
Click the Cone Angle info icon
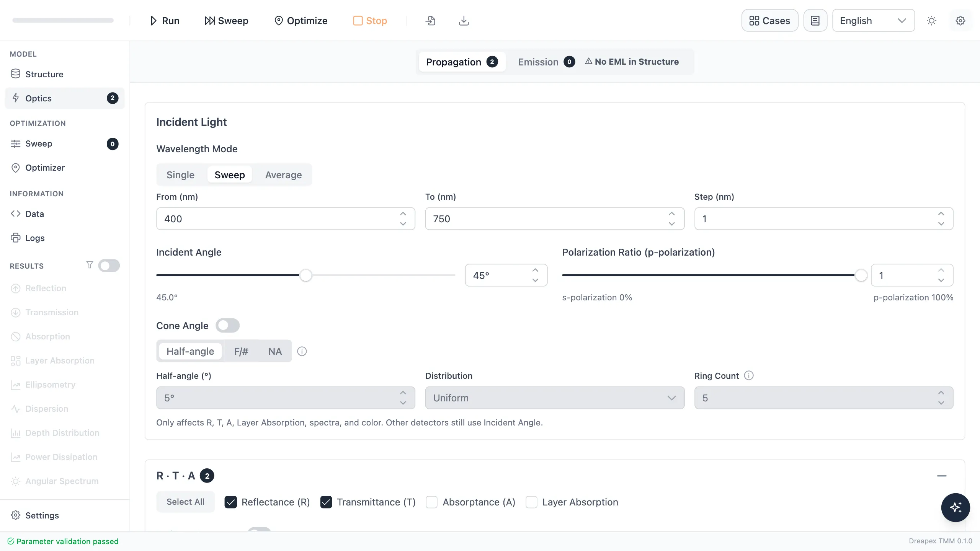pos(302,351)
